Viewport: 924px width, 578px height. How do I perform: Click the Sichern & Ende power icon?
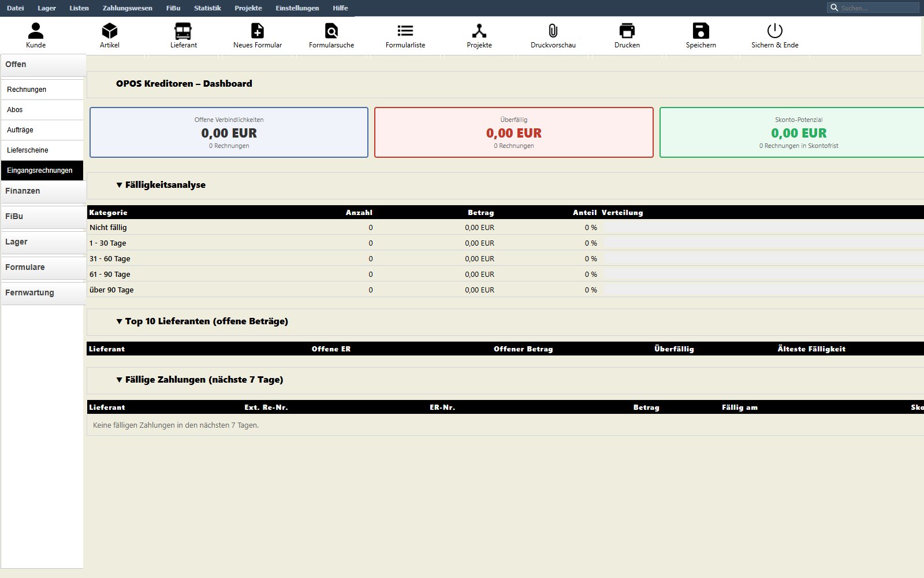775,31
